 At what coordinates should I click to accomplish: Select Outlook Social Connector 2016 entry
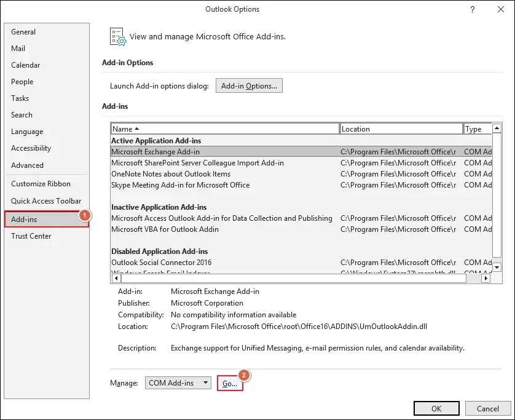(161, 263)
